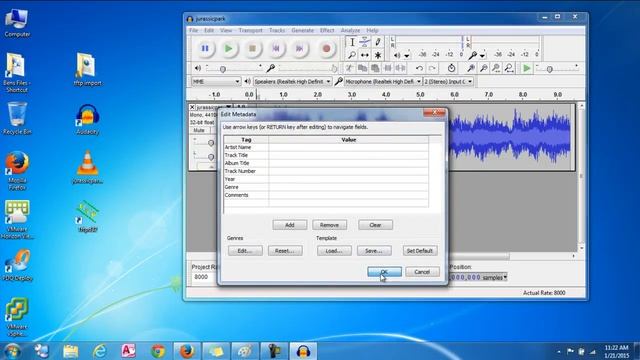Click the Chrome icon in the taskbar

click(x=158, y=351)
